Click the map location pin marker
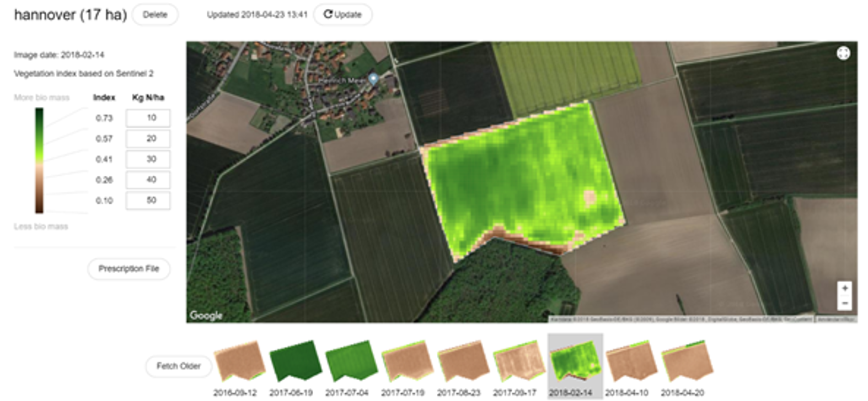This screenshot has width=868, height=401. (x=373, y=79)
